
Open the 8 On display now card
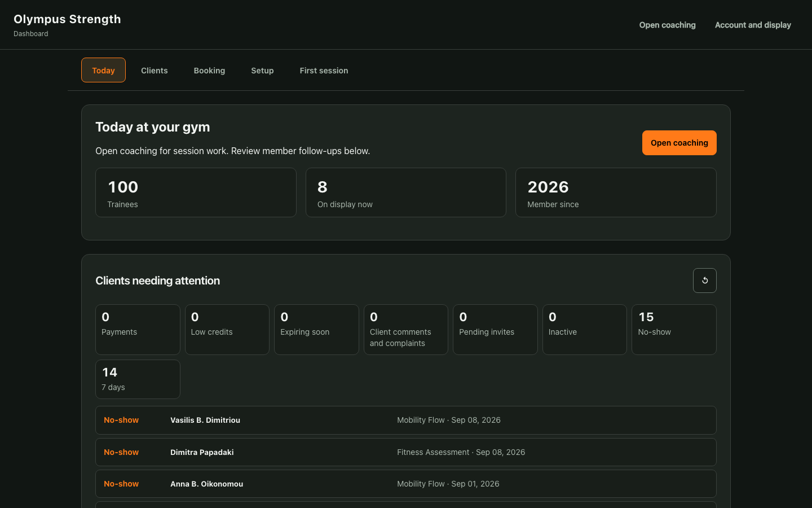pyautogui.click(x=405, y=192)
